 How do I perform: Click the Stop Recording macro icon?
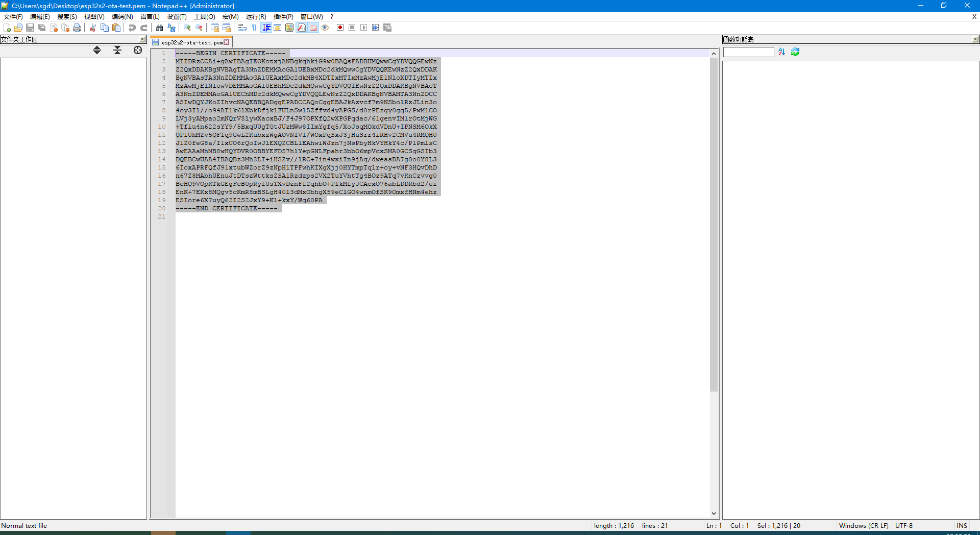pos(352,28)
